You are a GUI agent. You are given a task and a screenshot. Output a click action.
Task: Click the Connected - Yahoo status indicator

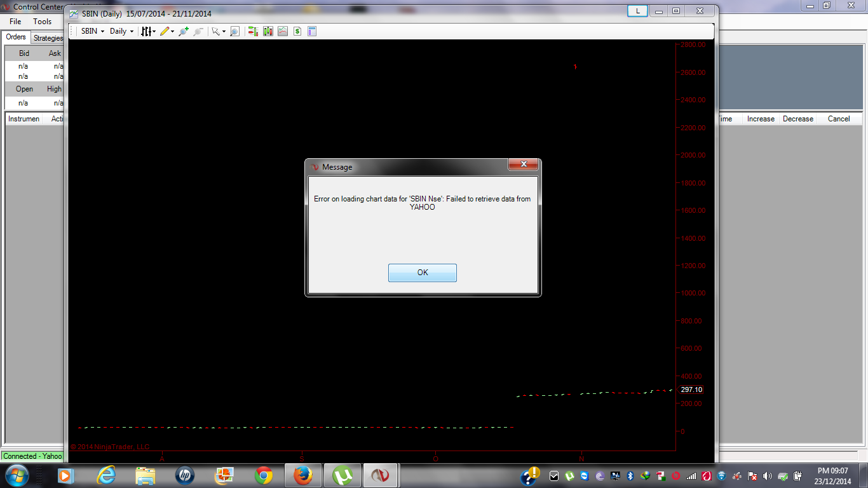(x=33, y=456)
